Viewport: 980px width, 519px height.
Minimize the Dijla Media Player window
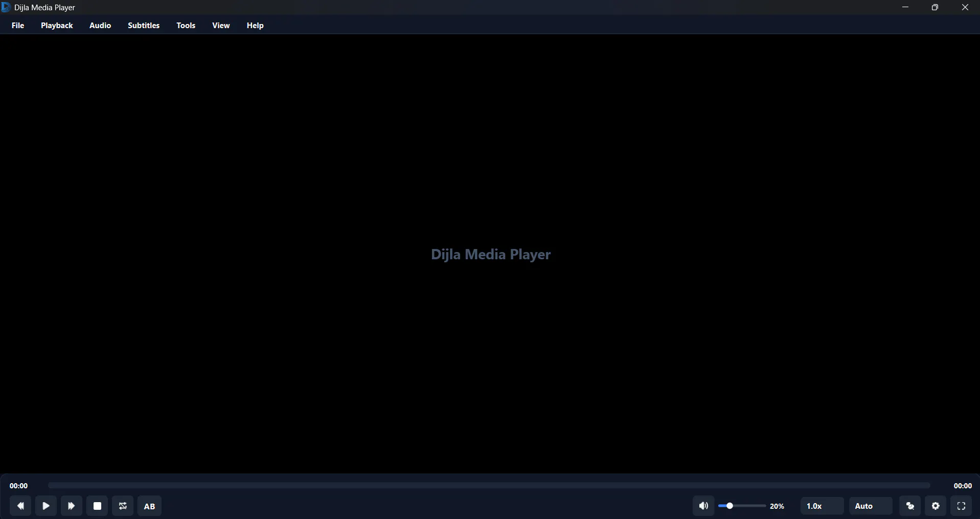tap(905, 7)
